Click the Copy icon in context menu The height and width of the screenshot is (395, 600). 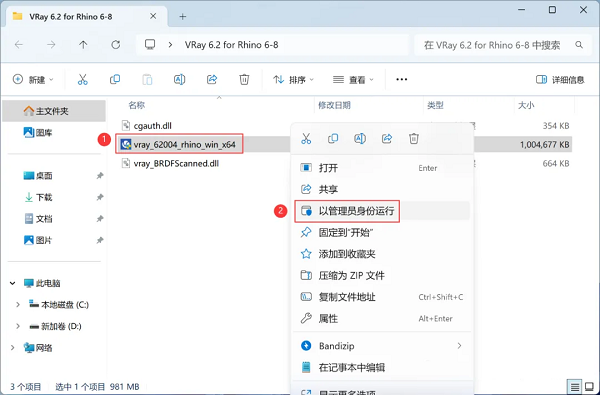tap(333, 139)
